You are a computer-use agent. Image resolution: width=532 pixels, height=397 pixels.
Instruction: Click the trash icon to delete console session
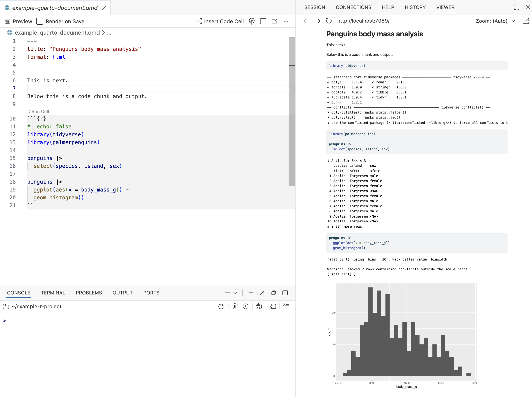click(x=235, y=306)
